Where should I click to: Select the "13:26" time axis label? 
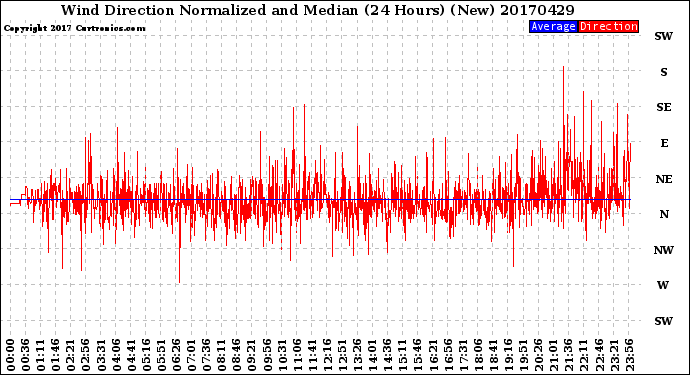[357, 355]
